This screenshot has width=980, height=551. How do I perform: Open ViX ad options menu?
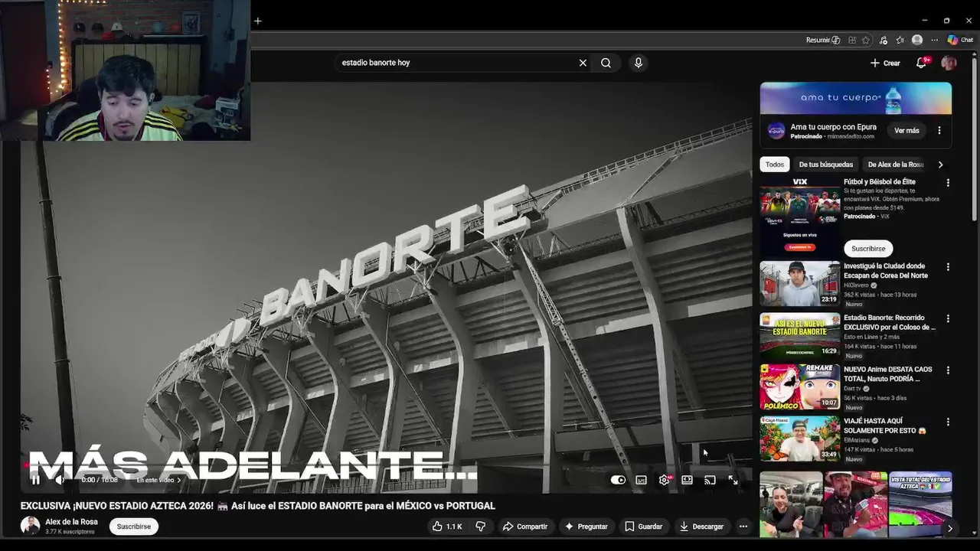click(x=948, y=183)
